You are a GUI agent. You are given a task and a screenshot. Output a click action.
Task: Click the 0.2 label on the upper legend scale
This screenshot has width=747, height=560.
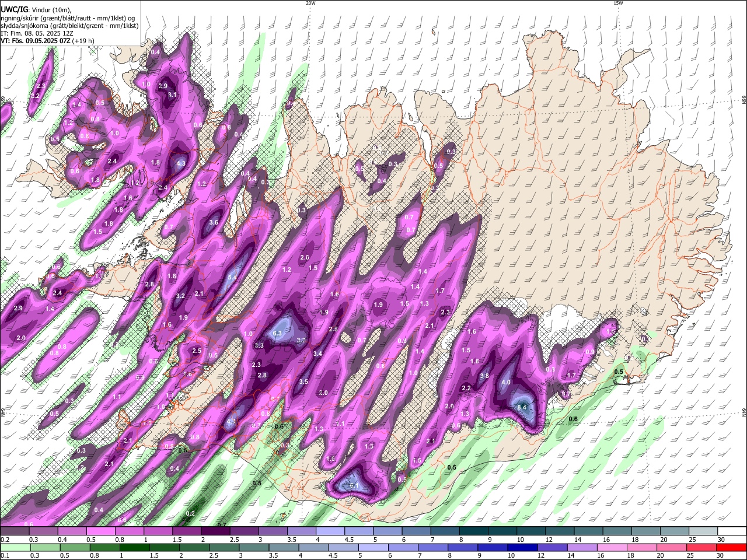pos(5,540)
